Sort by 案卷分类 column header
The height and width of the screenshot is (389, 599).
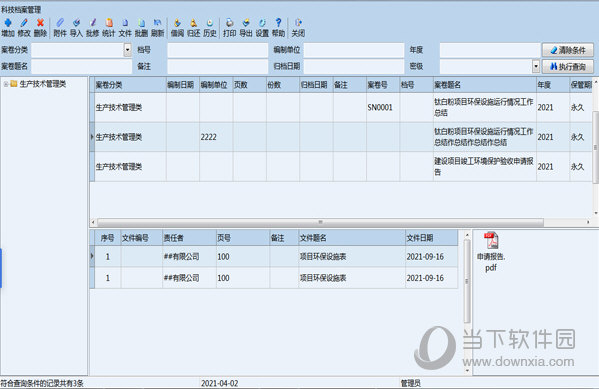(x=130, y=85)
